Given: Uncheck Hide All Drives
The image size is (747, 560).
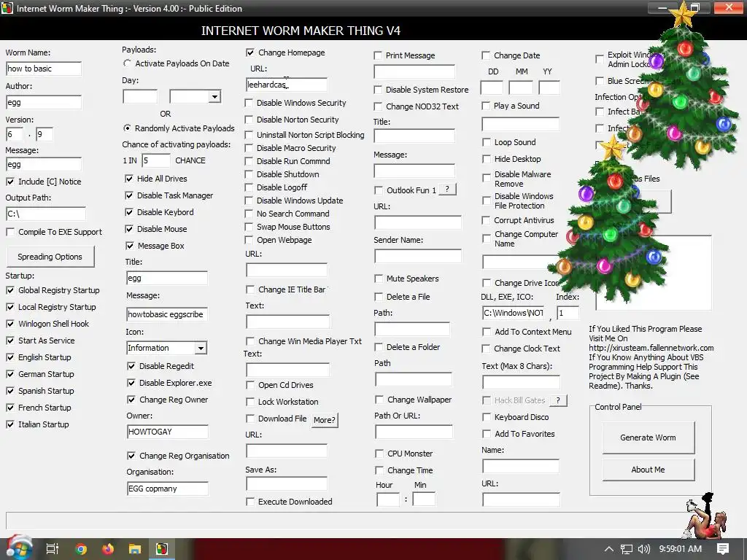Looking at the screenshot, I should click(x=129, y=179).
